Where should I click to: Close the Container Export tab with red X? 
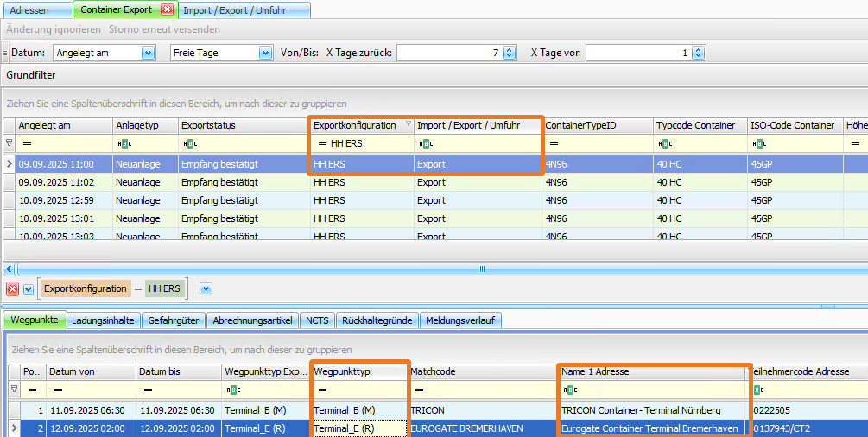click(168, 10)
